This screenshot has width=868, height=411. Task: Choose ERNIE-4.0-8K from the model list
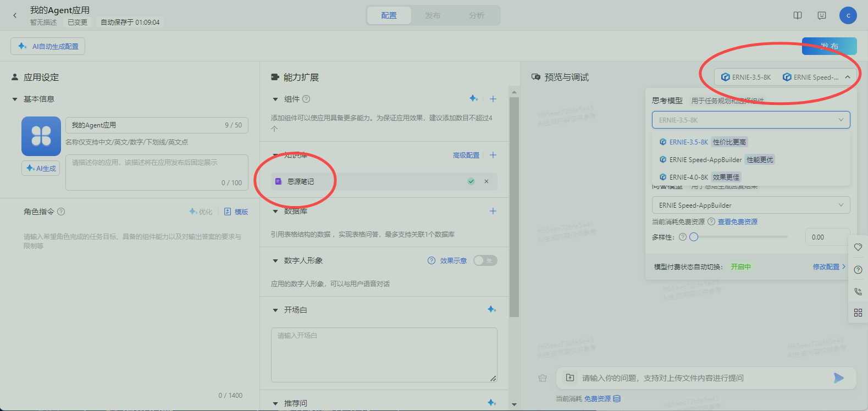[x=751, y=177]
